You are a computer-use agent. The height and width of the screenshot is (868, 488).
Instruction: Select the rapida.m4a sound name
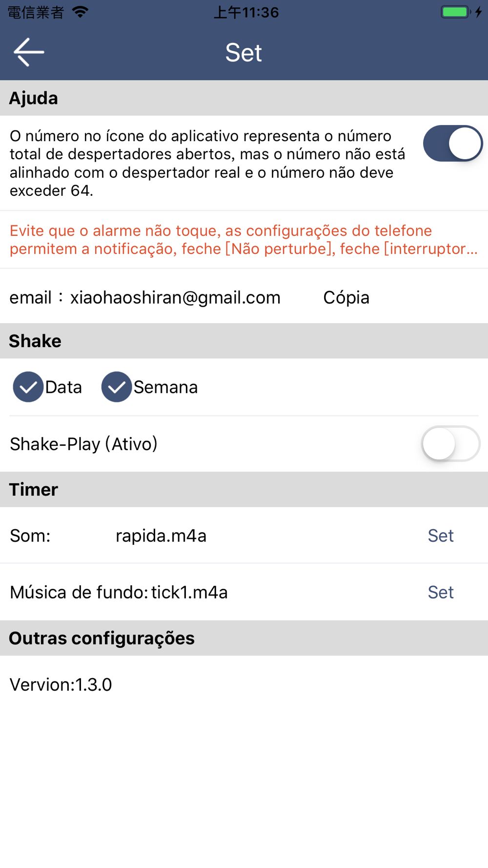(x=161, y=536)
